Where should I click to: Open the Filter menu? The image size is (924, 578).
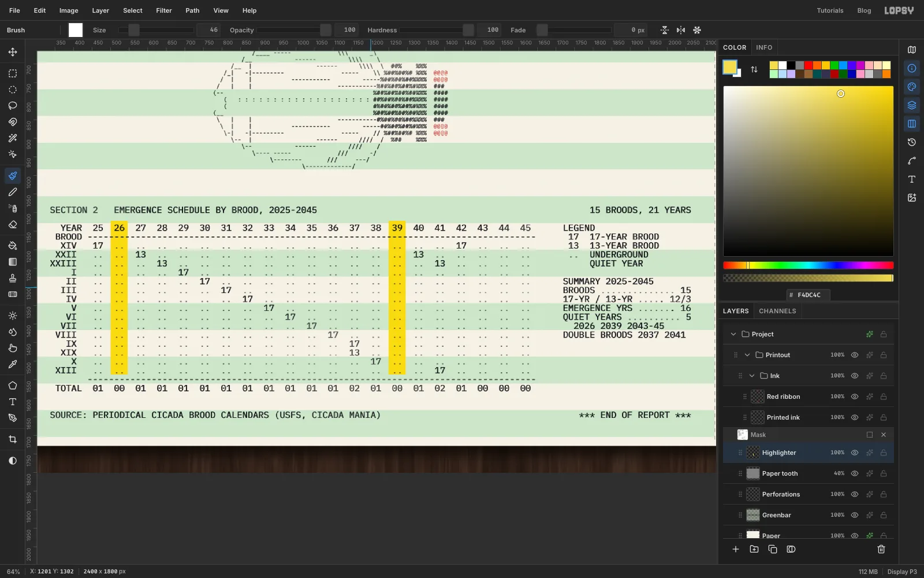[164, 10]
